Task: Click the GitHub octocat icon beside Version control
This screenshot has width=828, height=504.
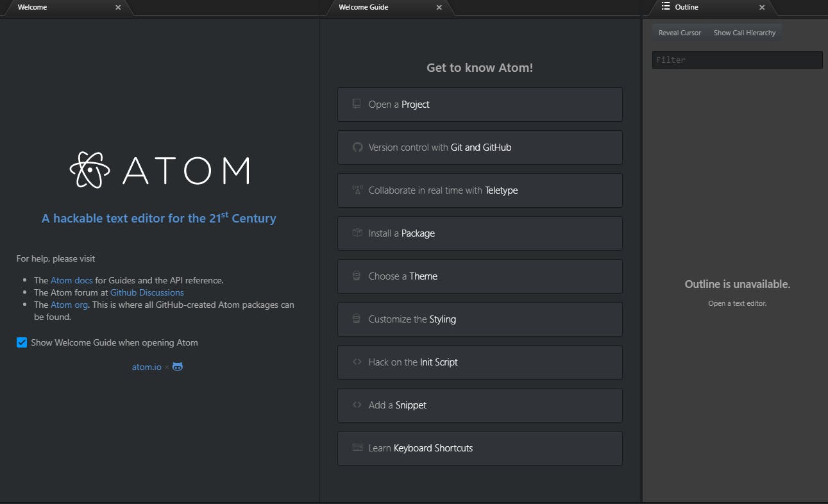Action: (x=357, y=147)
